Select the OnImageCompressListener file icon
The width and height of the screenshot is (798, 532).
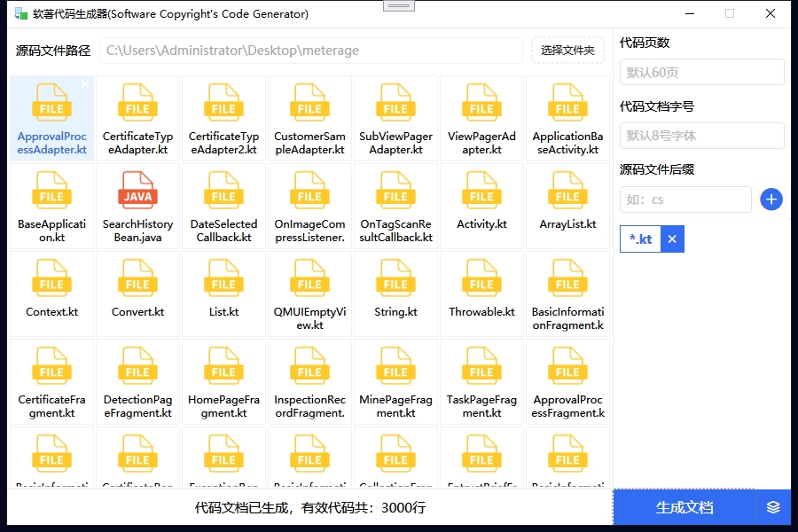click(x=309, y=190)
